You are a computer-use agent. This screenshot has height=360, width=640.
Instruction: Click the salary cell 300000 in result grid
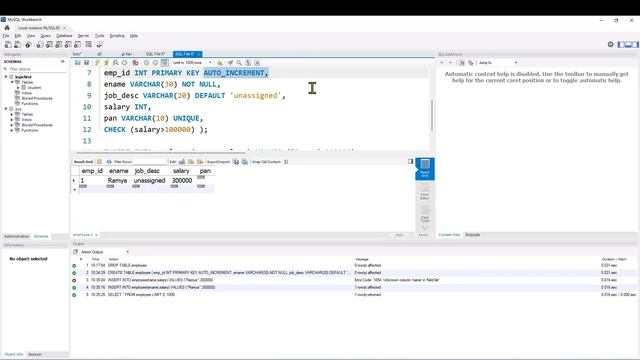pyautogui.click(x=182, y=180)
